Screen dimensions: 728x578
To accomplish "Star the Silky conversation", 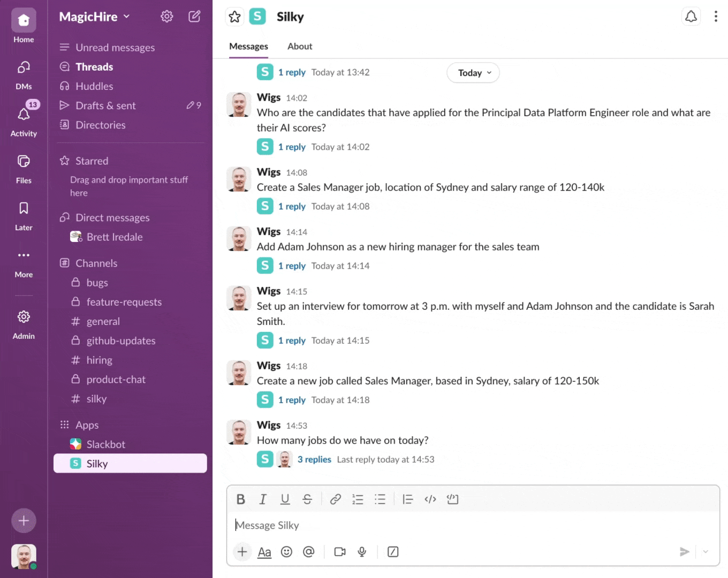I will click(234, 17).
